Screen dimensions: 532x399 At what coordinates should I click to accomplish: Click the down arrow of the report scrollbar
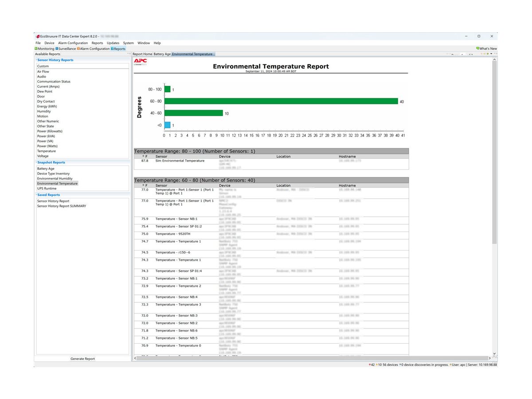pos(493,353)
